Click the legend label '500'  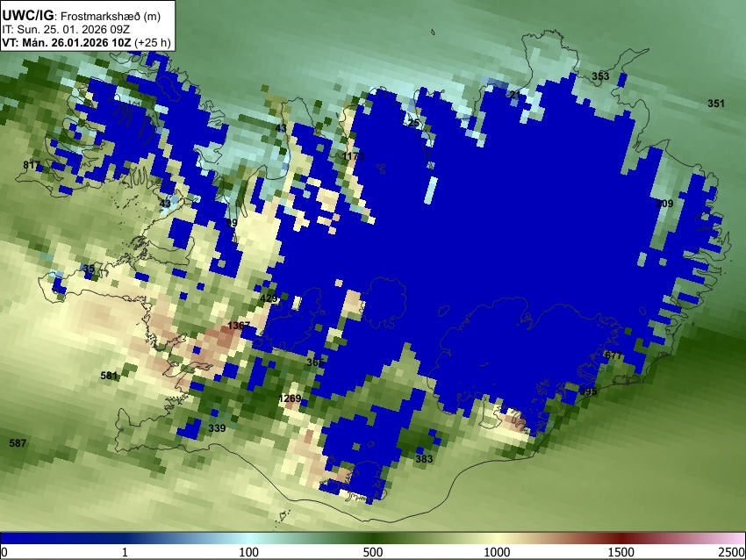373,552
